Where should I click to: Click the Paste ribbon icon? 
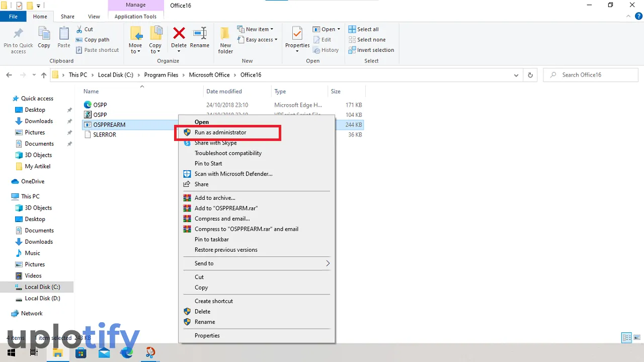[64, 34]
